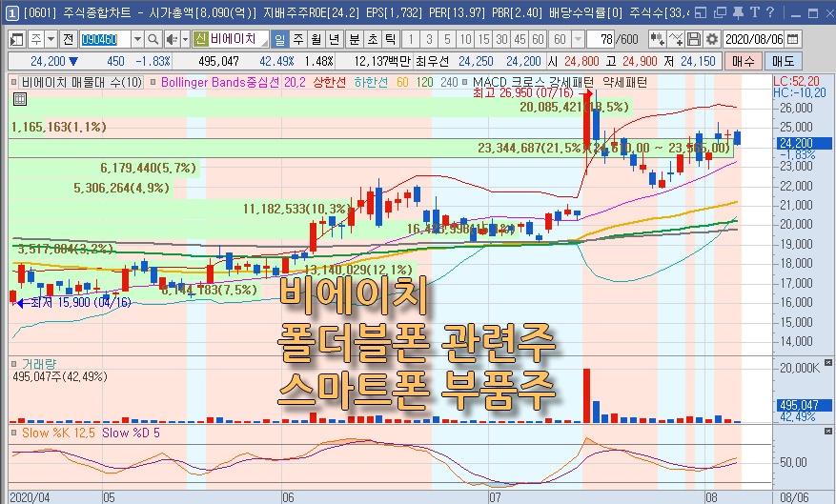This screenshot has height=504, width=836.
Task: Collapse the stochastic panel with its corner button
Action: 828,431
